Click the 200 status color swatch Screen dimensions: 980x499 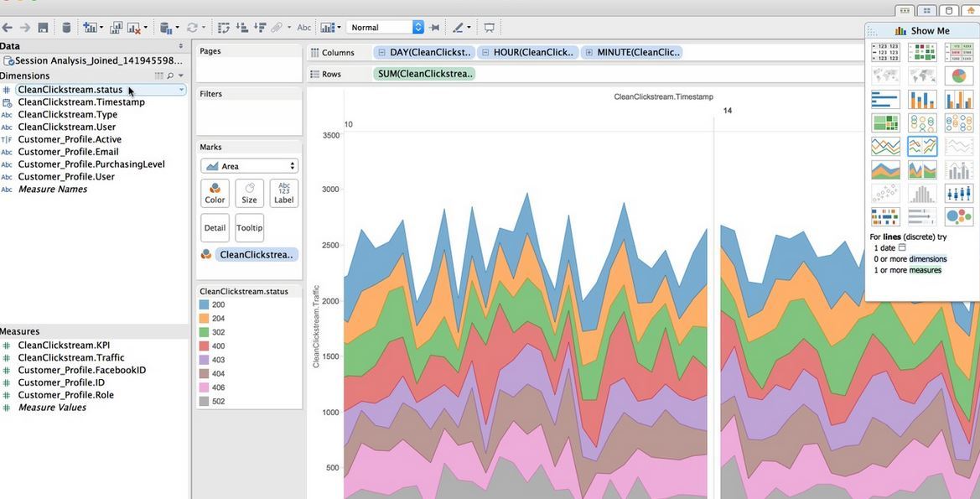coord(204,304)
